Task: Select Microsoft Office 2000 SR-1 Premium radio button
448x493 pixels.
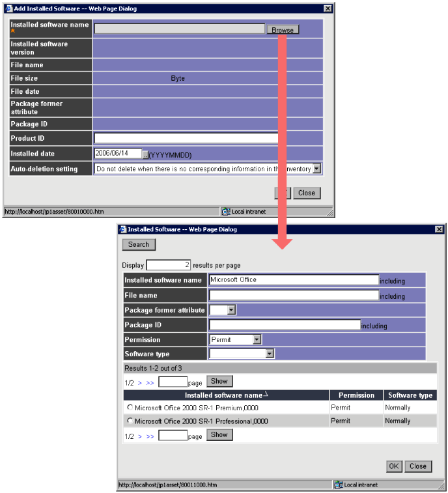Action: coord(130,407)
